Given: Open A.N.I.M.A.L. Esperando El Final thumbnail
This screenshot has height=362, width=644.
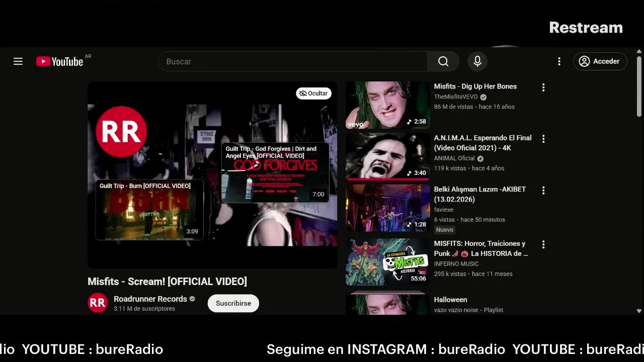Looking at the screenshot, I should (388, 156).
